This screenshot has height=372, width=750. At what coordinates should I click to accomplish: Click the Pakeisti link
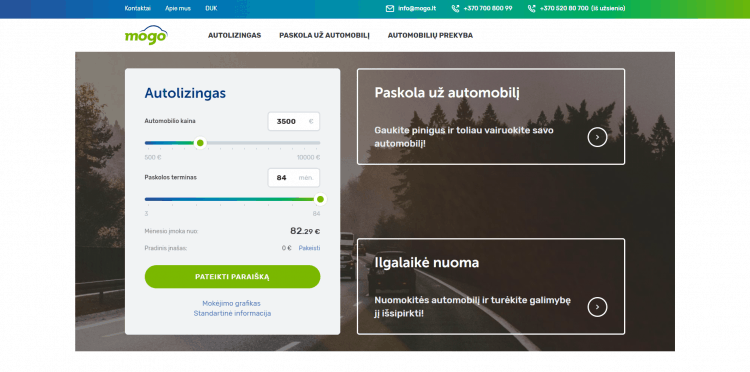[x=309, y=248]
